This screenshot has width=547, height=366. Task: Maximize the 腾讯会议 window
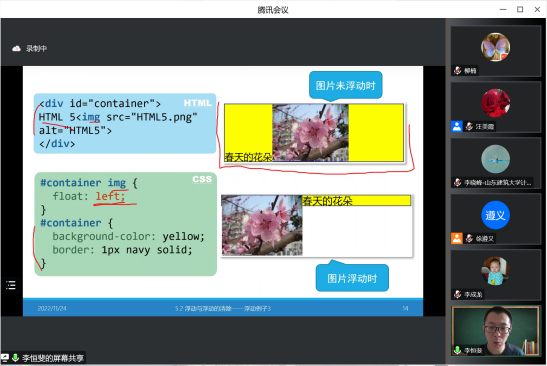tap(520, 9)
